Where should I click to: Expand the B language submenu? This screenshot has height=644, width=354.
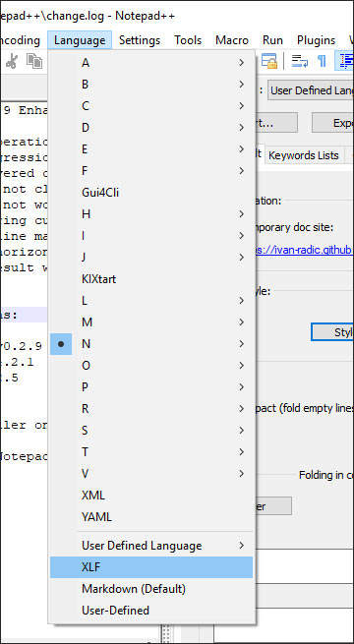tap(151, 85)
